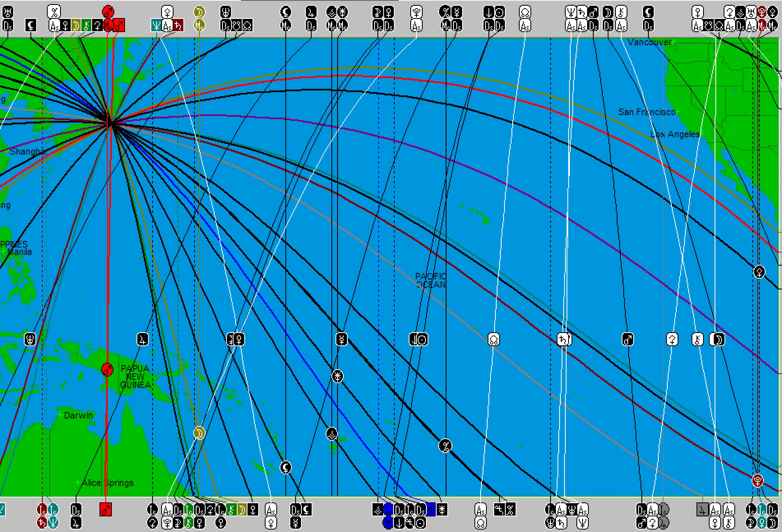Click green Chiron square in top strip
Image resolution: width=782 pixels, height=532 pixels.
pos(86,26)
